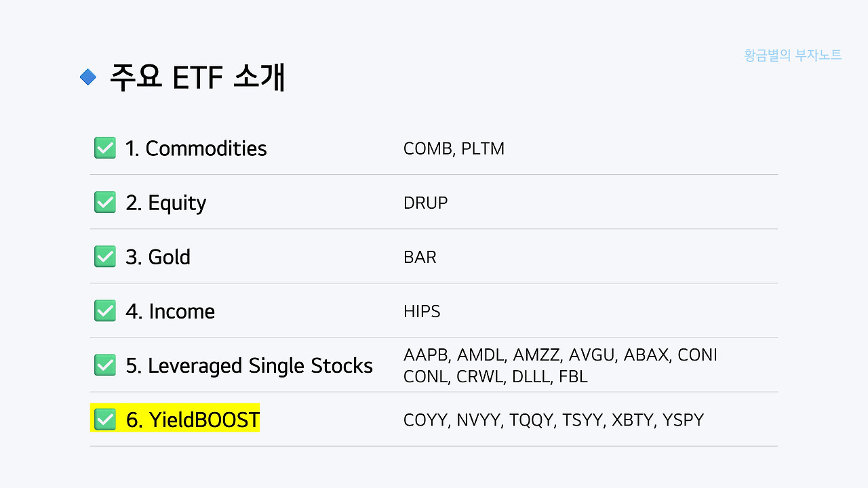
Task: Toggle the Commodities green checkbox
Action: click(104, 148)
